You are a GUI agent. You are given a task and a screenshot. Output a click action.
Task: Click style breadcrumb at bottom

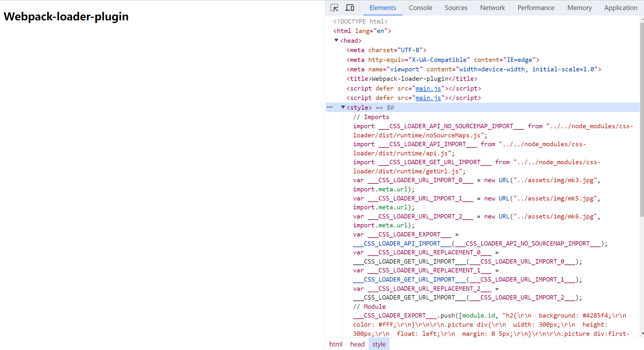tap(379, 344)
